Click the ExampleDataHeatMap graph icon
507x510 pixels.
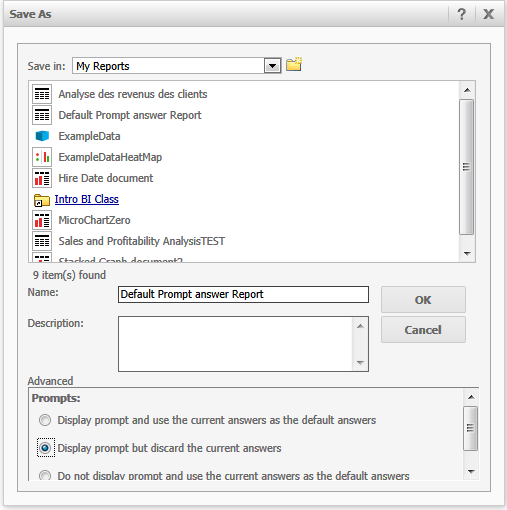click(x=42, y=157)
